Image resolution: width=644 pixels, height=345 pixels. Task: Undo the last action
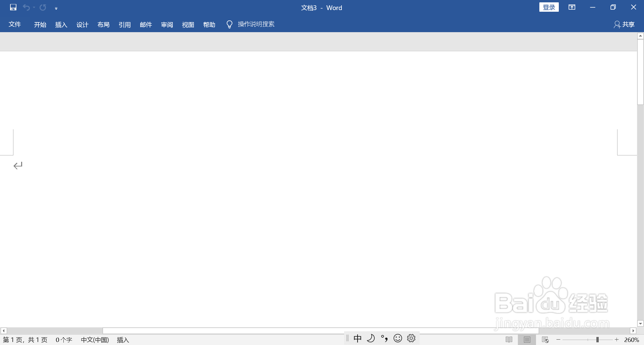pos(26,7)
